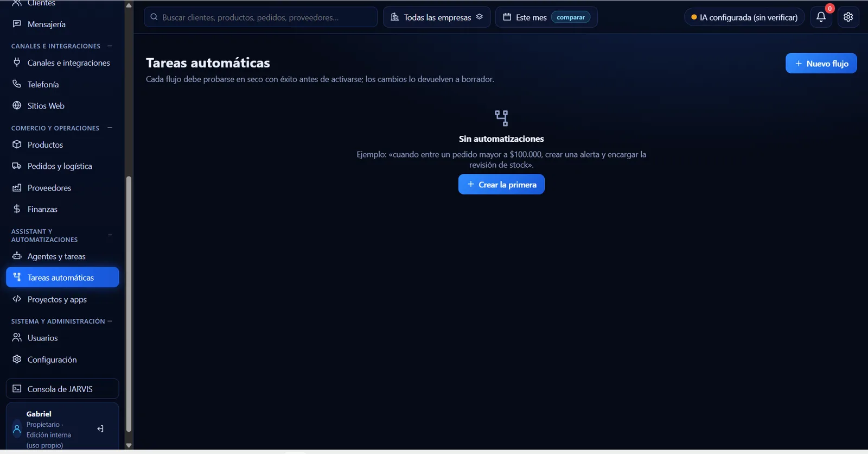Image resolution: width=868 pixels, height=454 pixels.
Task: Go to Mensajería
Action: 62,24
